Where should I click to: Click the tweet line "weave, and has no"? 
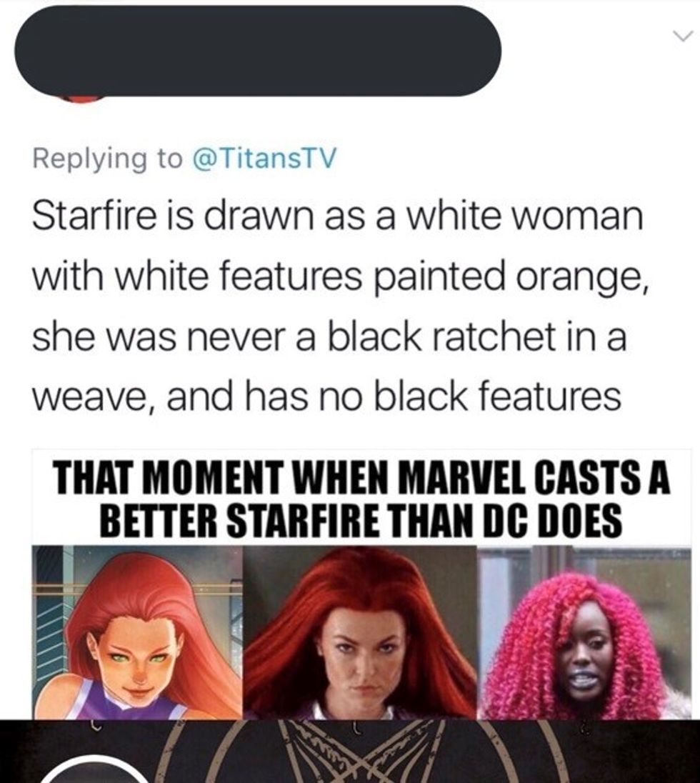[327, 397]
